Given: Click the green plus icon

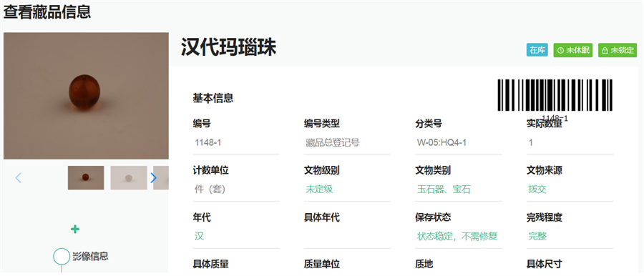Looking at the screenshot, I should coord(74,230).
